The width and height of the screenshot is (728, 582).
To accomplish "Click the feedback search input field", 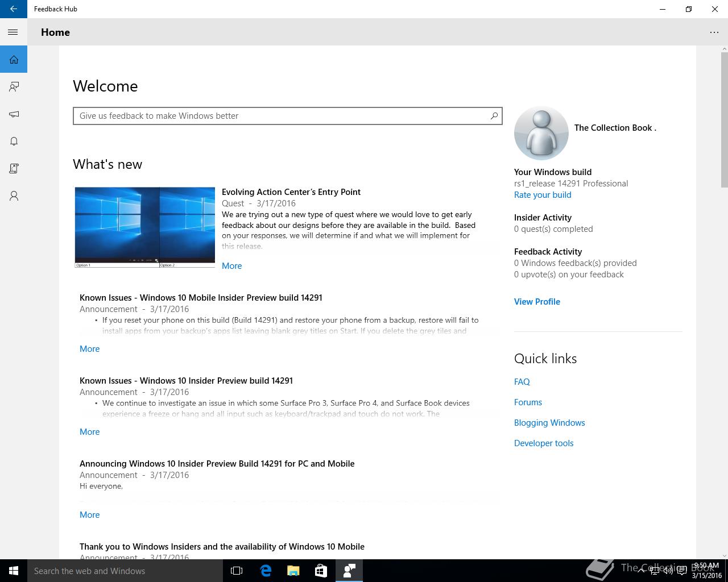I will coord(287,116).
